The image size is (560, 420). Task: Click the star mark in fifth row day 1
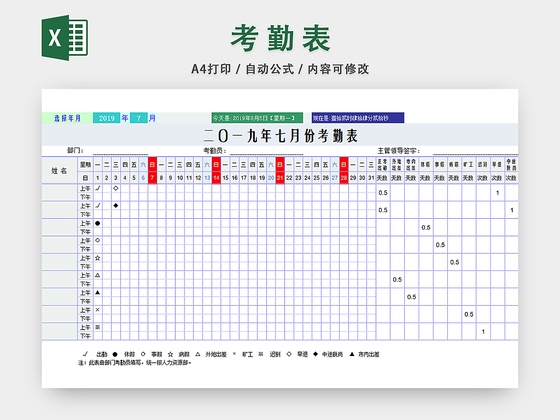(98, 258)
